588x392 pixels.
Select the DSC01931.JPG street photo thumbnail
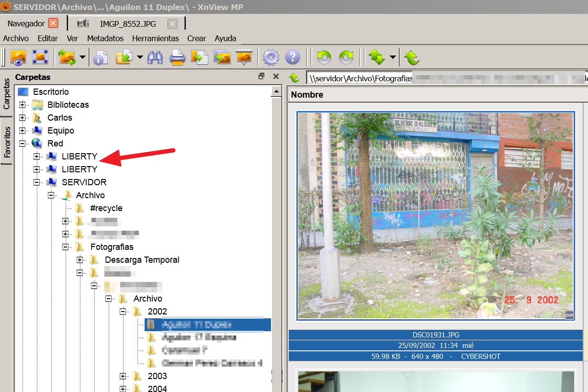pyautogui.click(x=435, y=215)
